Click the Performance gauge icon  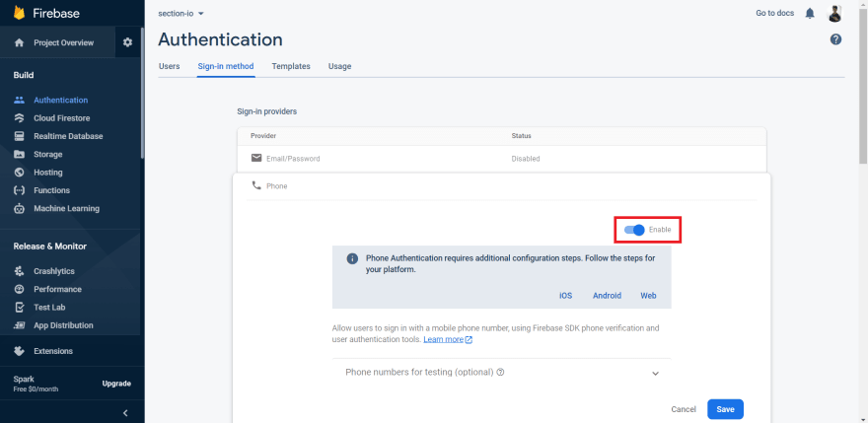point(20,289)
